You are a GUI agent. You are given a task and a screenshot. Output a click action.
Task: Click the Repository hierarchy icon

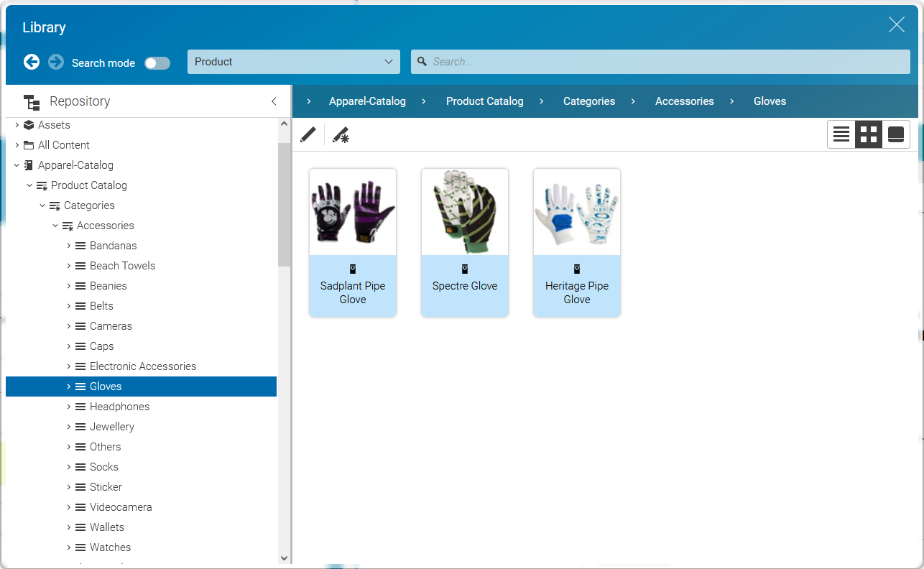[x=32, y=102]
